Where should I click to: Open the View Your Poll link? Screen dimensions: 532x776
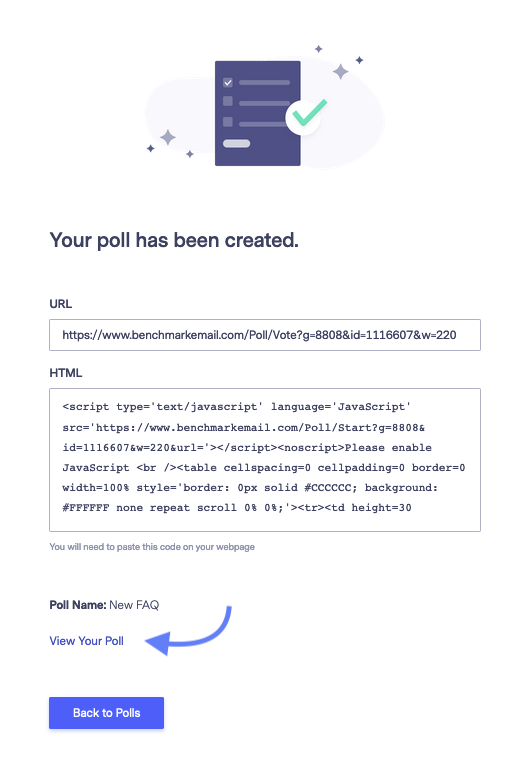[87, 641]
